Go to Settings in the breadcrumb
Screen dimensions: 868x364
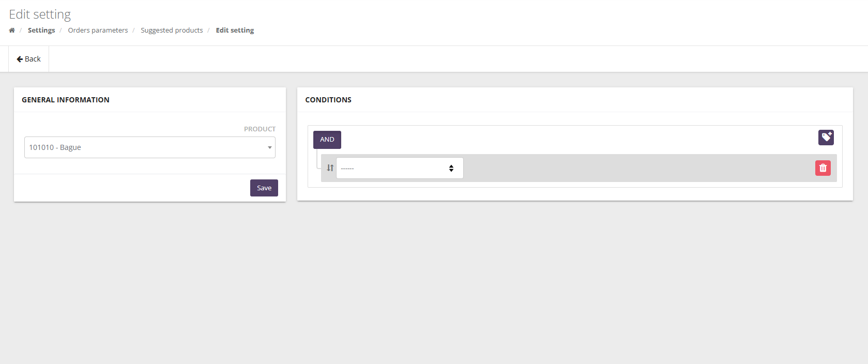click(x=41, y=31)
